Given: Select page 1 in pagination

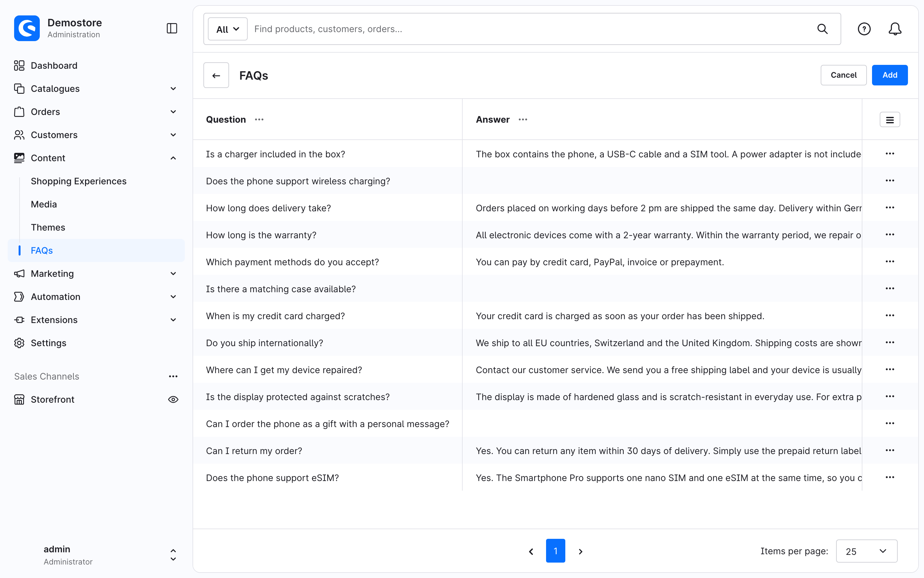Looking at the screenshot, I should click(x=556, y=551).
